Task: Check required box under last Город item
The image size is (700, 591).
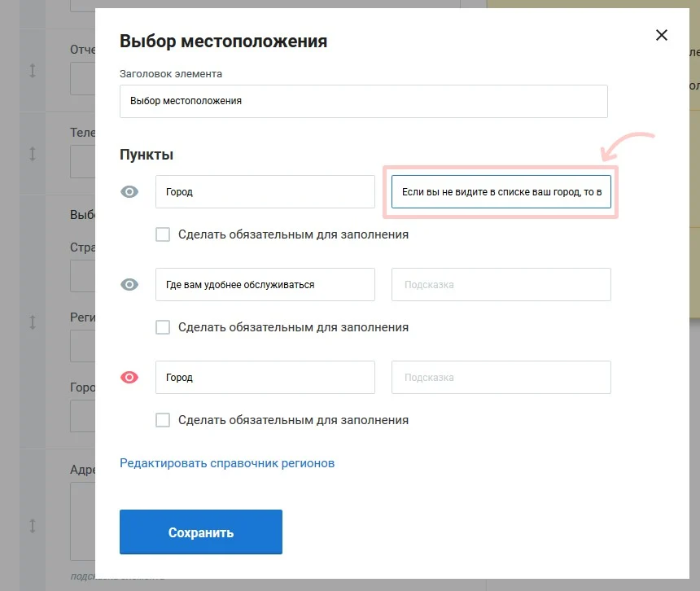Action: click(x=163, y=420)
